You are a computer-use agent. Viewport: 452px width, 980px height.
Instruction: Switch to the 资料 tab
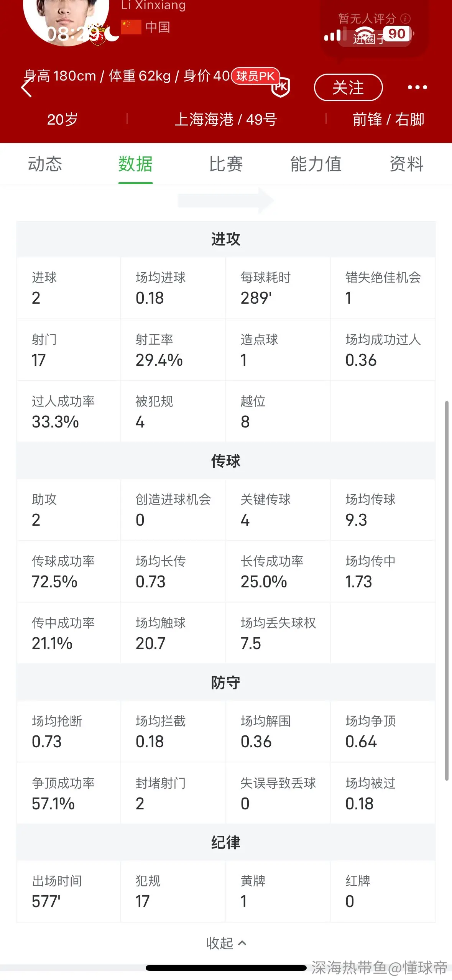click(406, 164)
